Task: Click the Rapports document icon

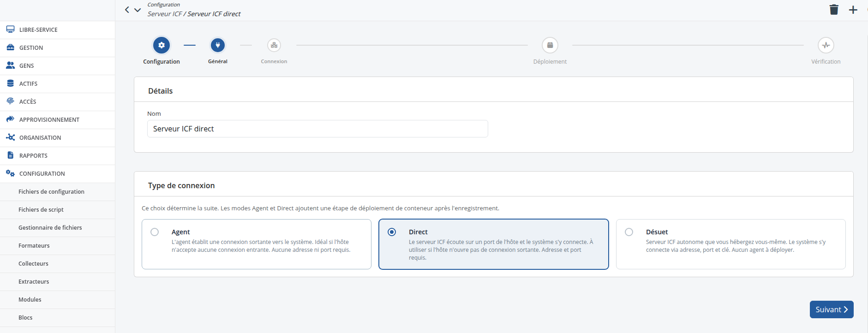Action: tap(10, 155)
